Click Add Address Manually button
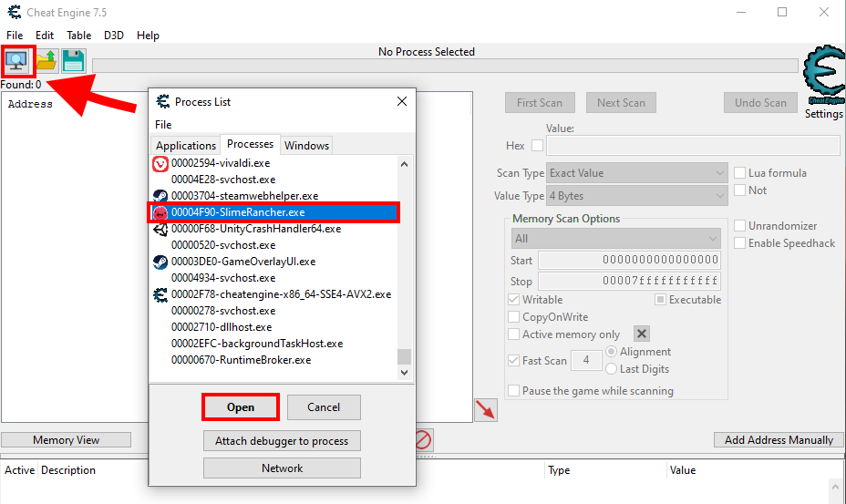Viewport: 846px width, 504px height. (779, 440)
